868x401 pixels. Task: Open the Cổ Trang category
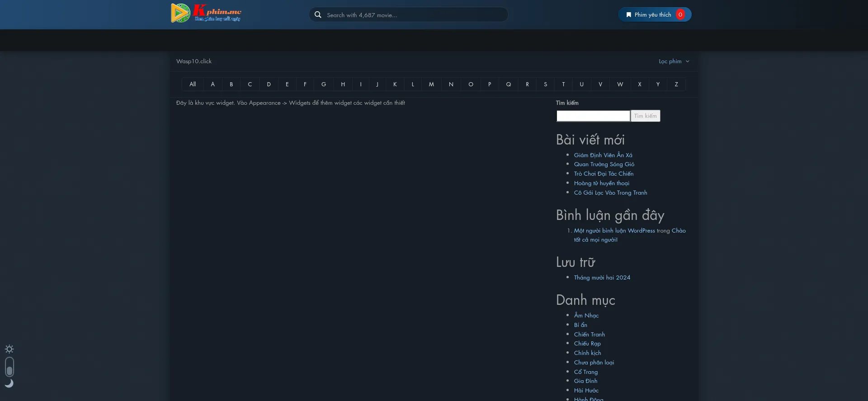click(x=586, y=372)
